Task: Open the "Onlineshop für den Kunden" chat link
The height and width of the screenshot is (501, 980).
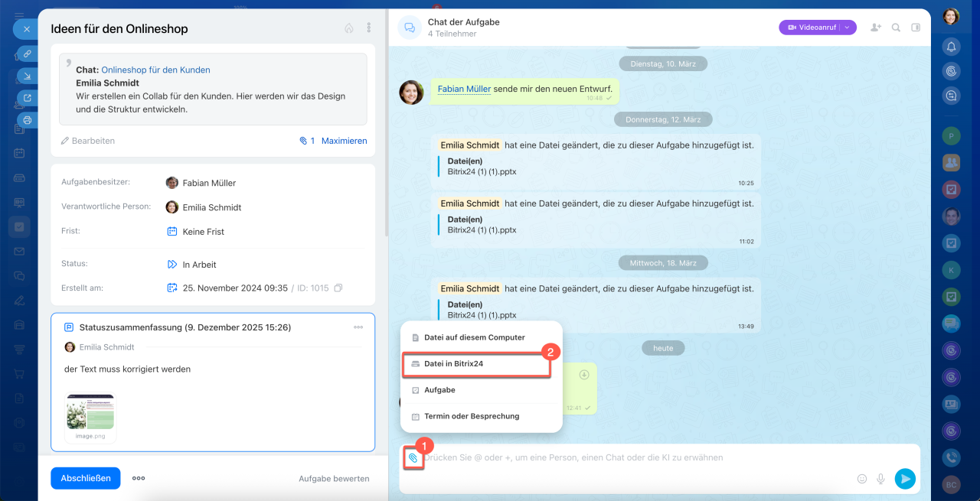Action: 155,70
